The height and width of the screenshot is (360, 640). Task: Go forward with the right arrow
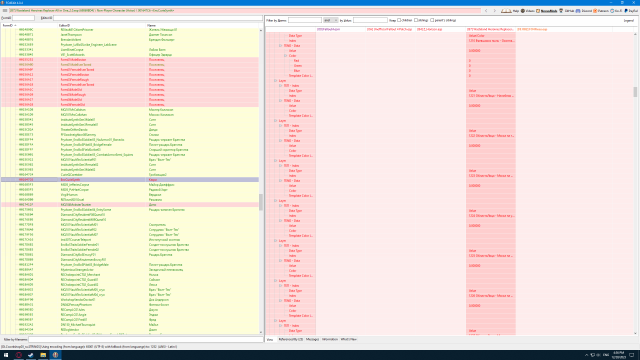(x=495, y=11)
